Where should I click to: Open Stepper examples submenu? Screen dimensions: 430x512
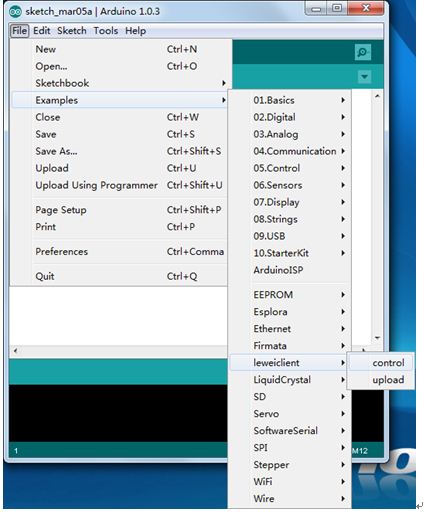pos(290,465)
